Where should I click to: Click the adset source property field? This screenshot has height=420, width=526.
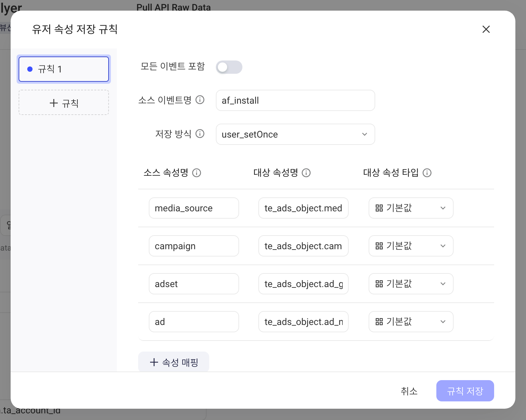pos(194,284)
